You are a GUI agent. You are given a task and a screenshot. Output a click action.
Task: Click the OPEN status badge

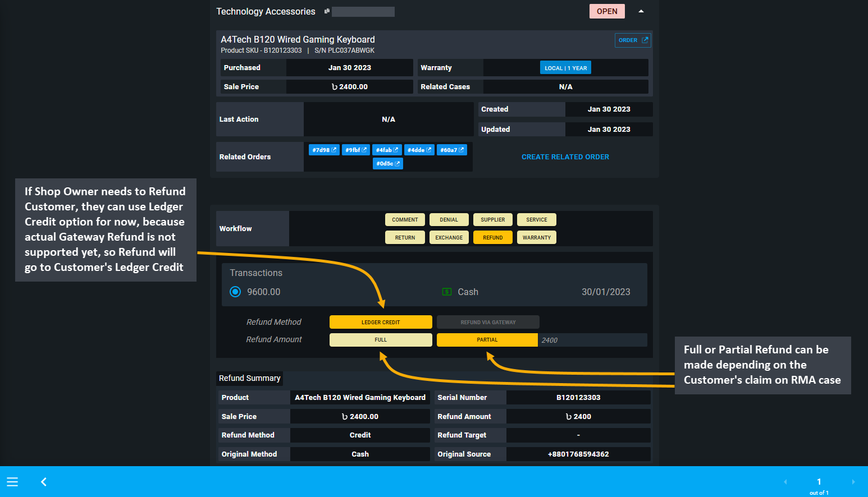pyautogui.click(x=607, y=11)
